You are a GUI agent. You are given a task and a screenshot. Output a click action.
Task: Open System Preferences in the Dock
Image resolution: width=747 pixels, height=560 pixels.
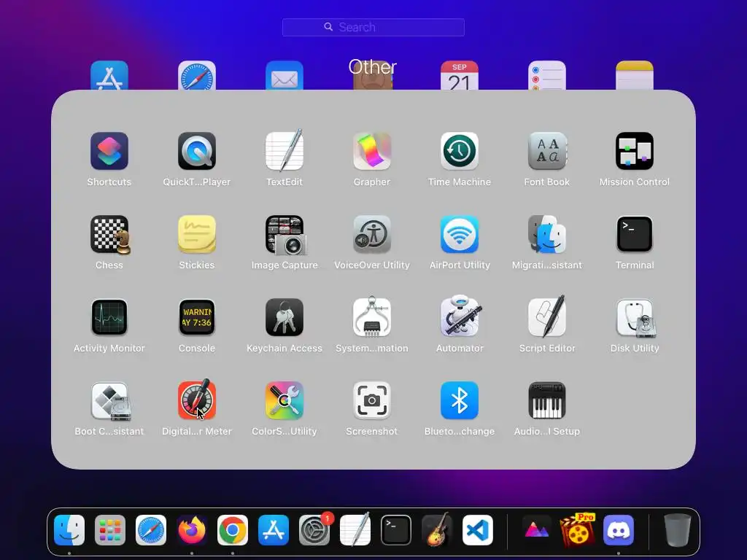tap(314, 530)
